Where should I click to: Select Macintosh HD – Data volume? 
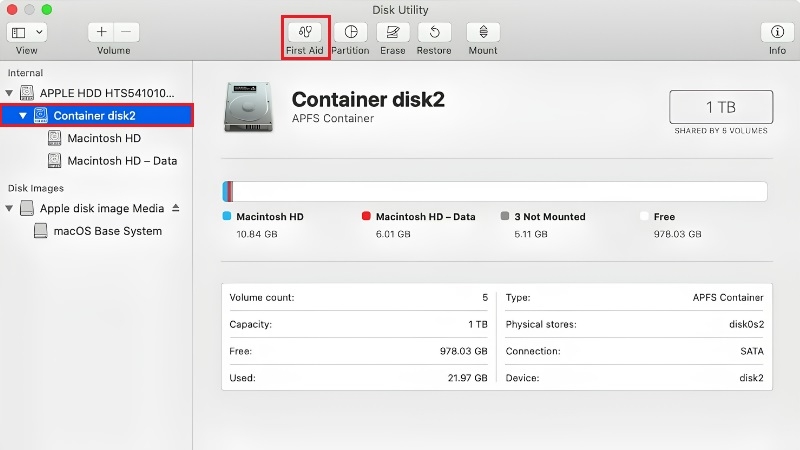click(122, 161)
